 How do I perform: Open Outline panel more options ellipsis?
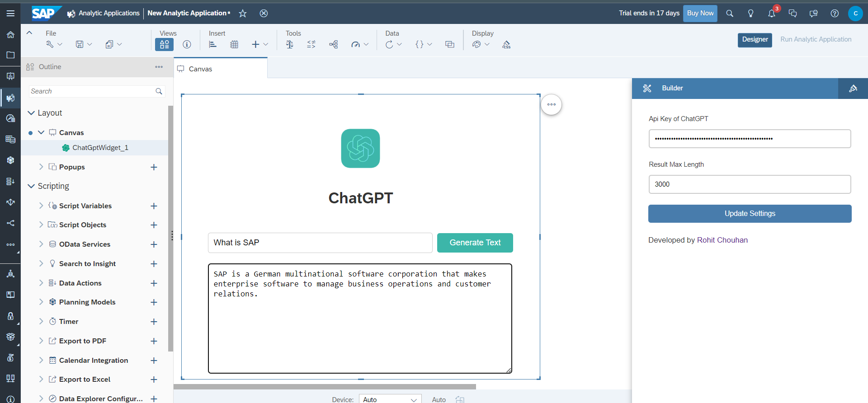(159, 67)
